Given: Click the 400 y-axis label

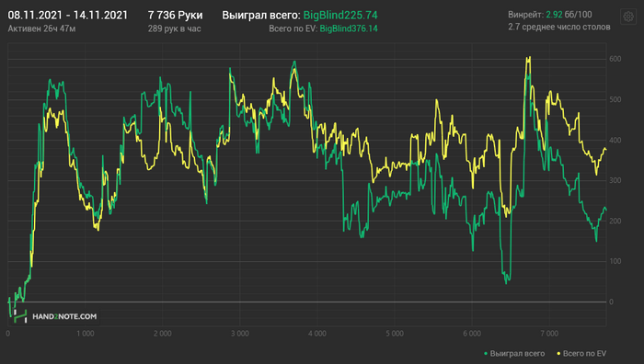Looking at the screenshot, I should [615, 141].
